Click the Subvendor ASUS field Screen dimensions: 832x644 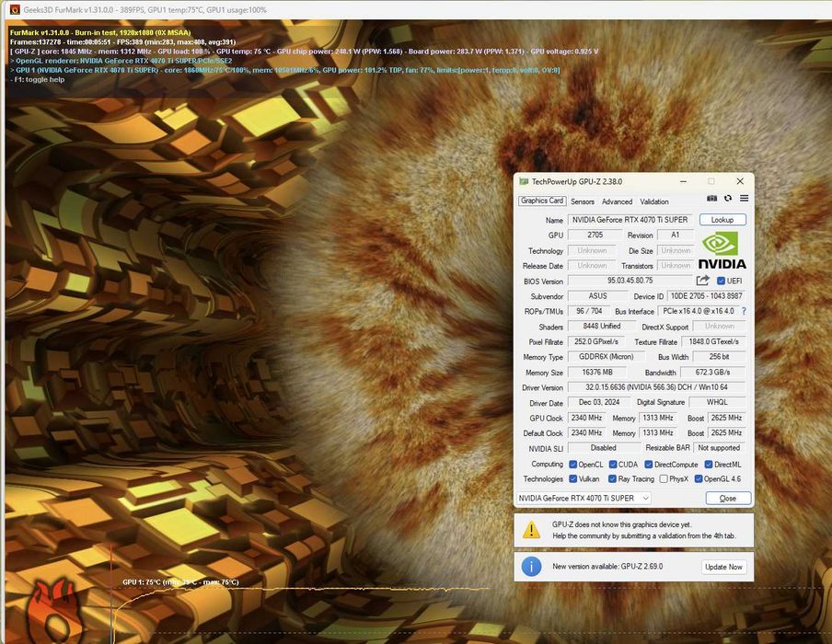pos(597,296)
